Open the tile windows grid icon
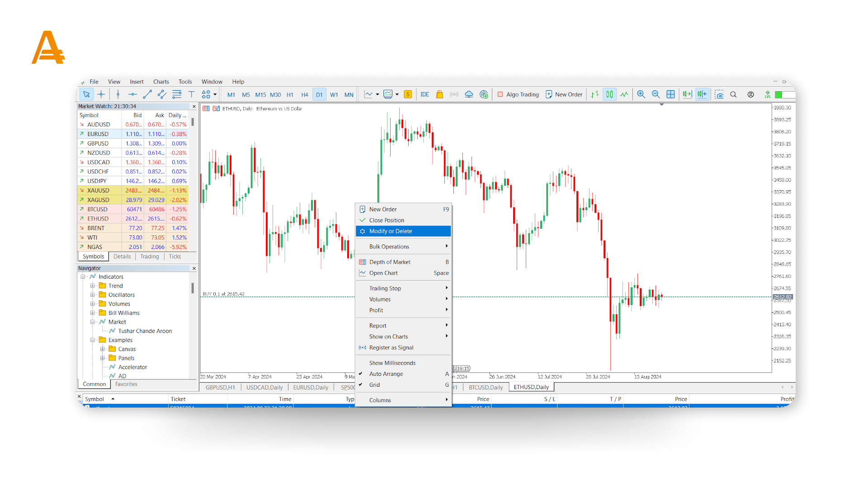This screenshot has height=488, width=868. (x=670, y=94)
